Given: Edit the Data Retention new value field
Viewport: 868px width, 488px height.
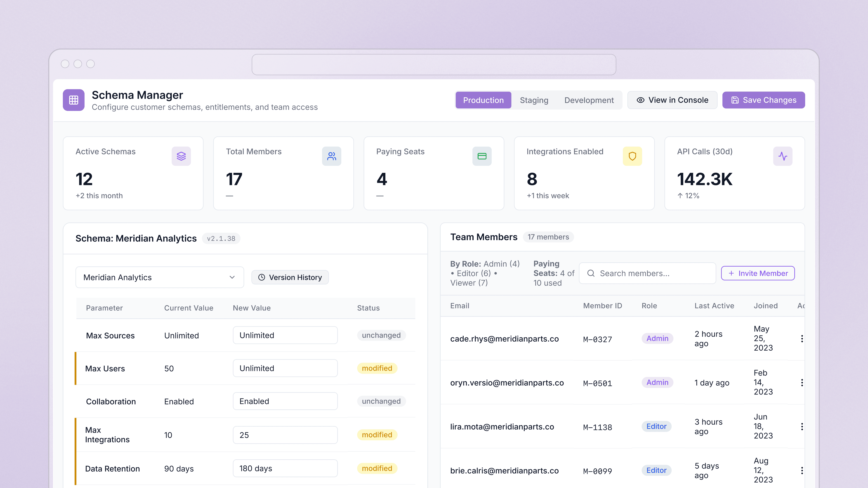Looking at the screenshot, I should click(285, 468).
